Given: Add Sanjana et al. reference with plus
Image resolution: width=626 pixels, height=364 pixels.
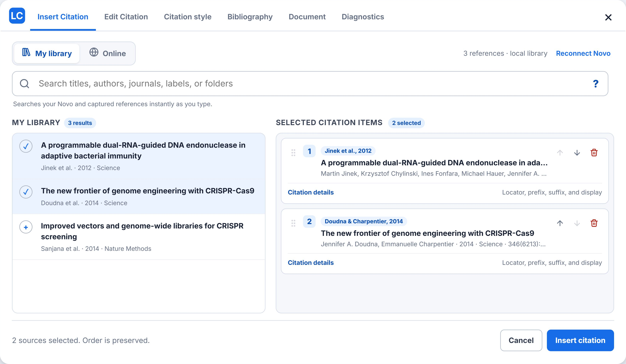Looking at the screenshot, I should click(x=26, y=227).
